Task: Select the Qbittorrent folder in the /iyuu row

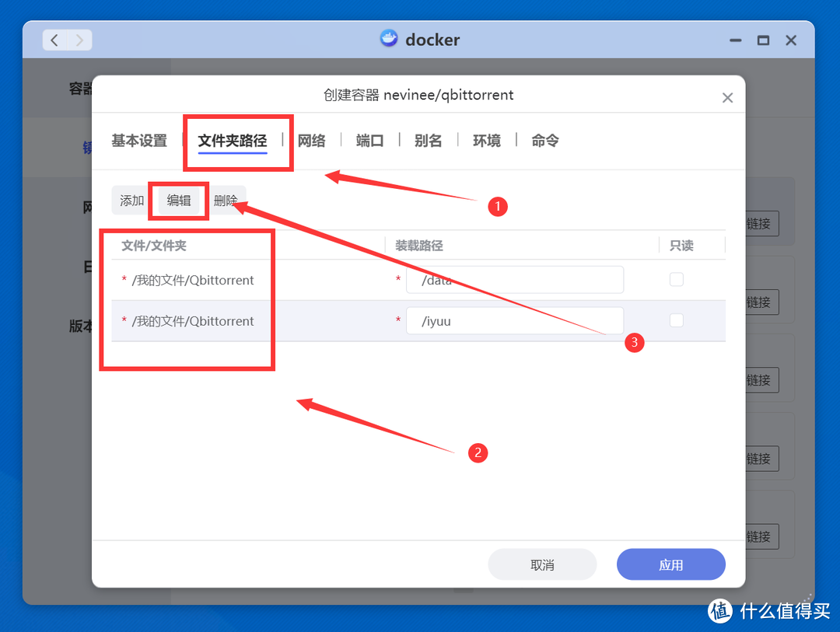Action: pyautogui.click(x=193, y=321)
